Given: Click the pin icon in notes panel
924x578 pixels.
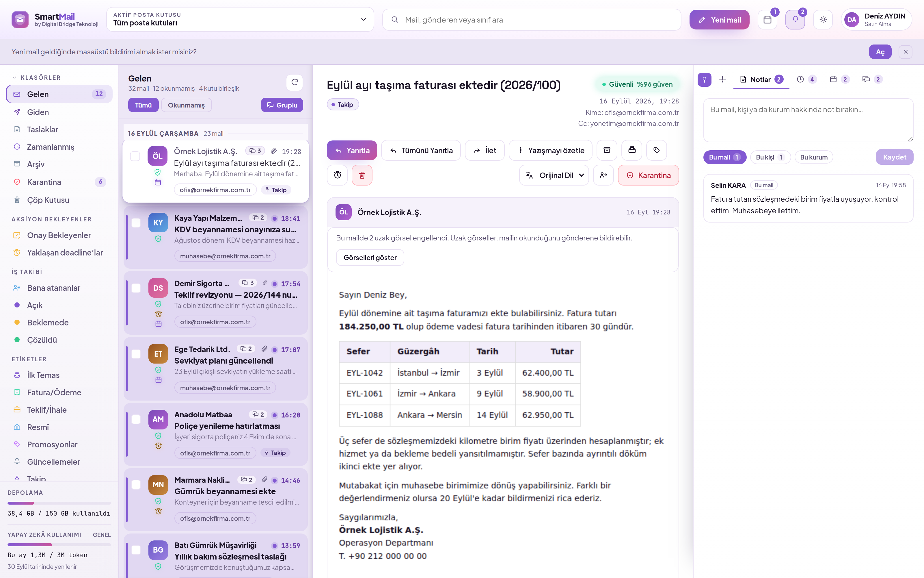Looking at the screenshot, I should click(705, 79).
